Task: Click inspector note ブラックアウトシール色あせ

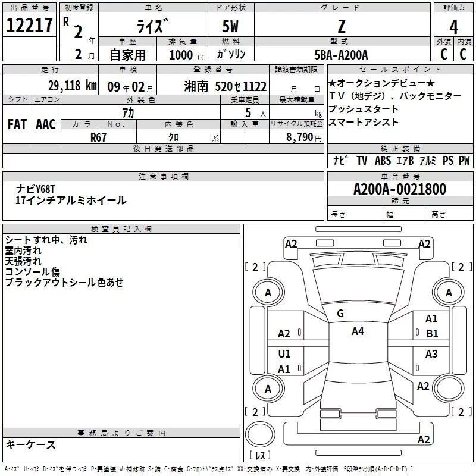Action: tap(64, 282)
